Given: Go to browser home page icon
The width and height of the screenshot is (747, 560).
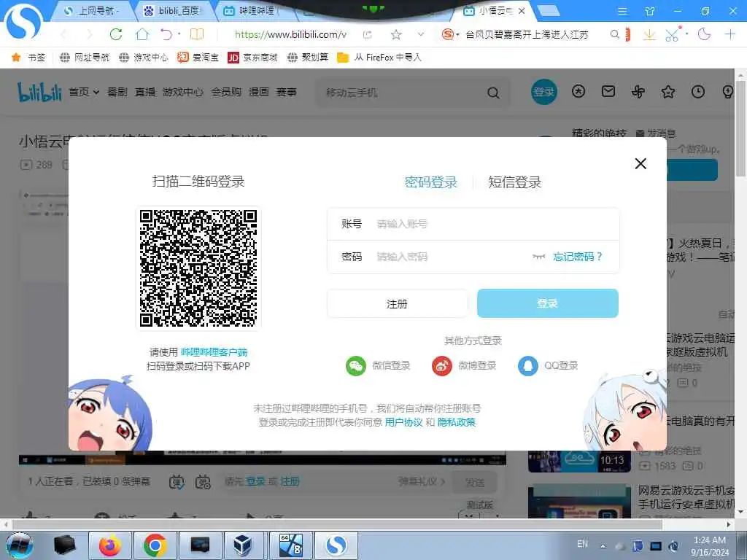Looking at the screenshot, I should coord(142,34).
